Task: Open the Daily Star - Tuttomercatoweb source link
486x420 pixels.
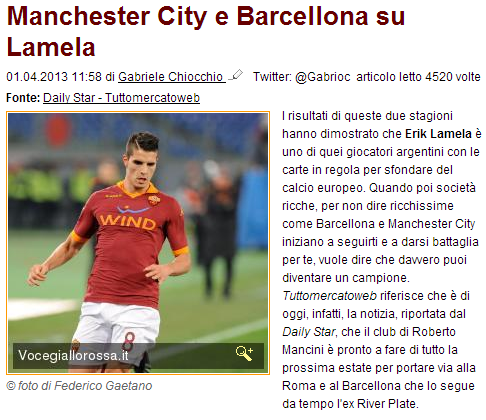Action: pos(121,98)
